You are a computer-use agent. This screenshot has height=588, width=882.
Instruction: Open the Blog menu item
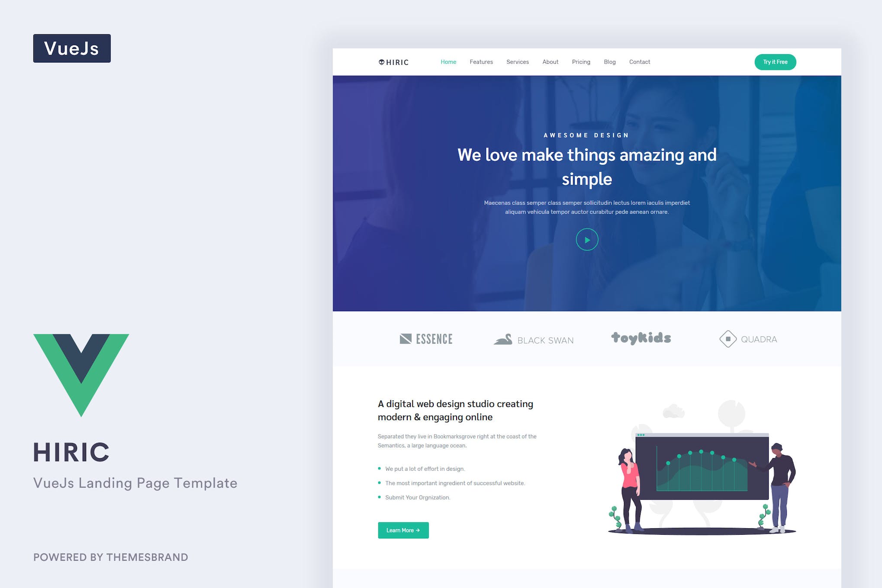click(610, 62)
